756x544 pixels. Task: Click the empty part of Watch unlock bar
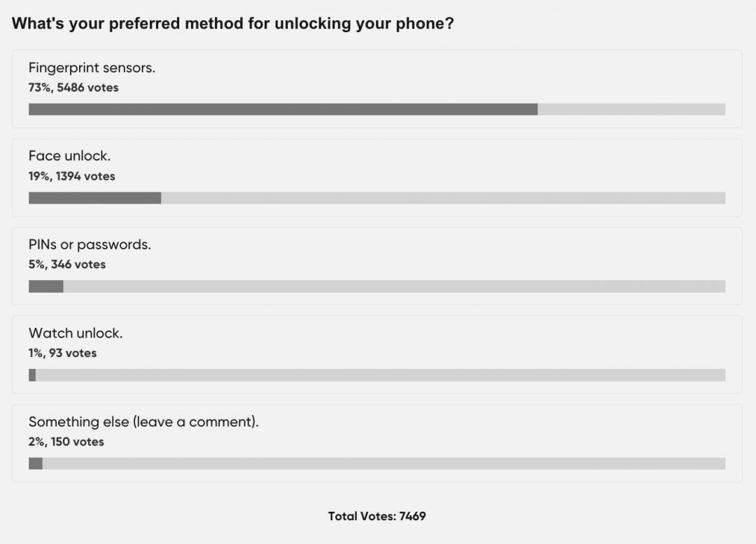(x=379, y=375)
